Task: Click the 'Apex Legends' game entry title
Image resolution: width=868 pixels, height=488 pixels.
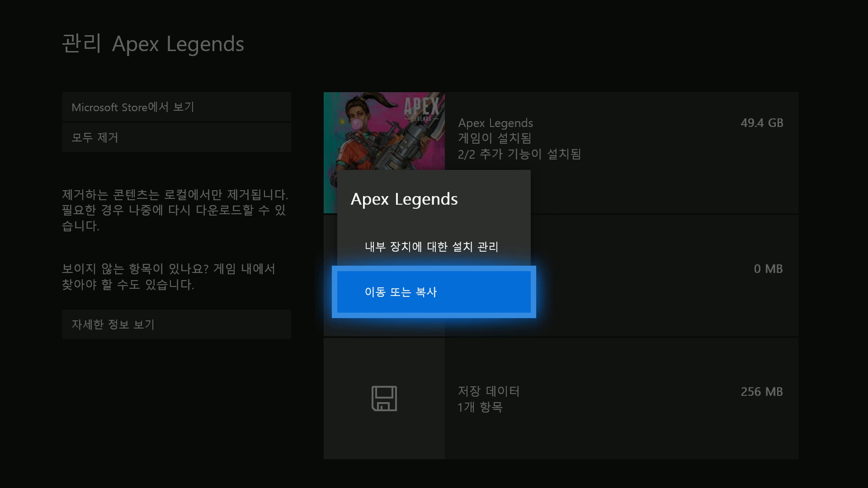Action: tap(495, 123)
